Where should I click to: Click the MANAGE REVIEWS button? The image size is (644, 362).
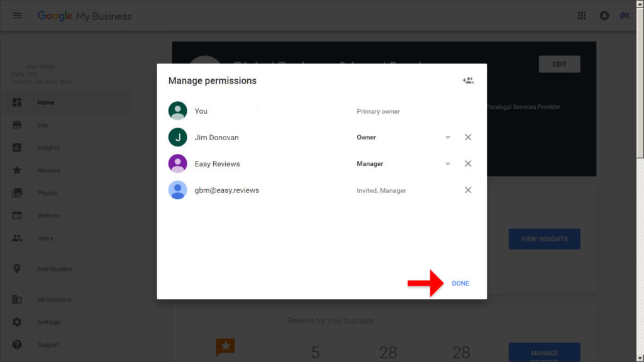point(544,353)
